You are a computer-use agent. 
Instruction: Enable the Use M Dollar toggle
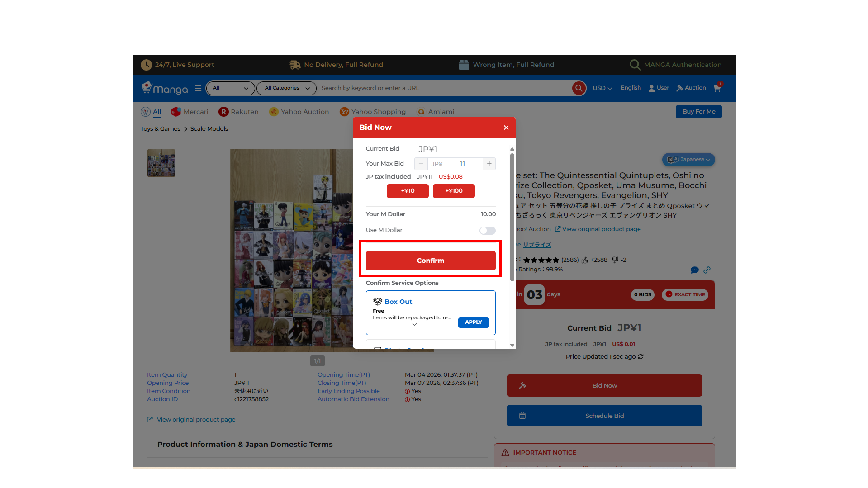pyautogui.click(x=487, y=231)
